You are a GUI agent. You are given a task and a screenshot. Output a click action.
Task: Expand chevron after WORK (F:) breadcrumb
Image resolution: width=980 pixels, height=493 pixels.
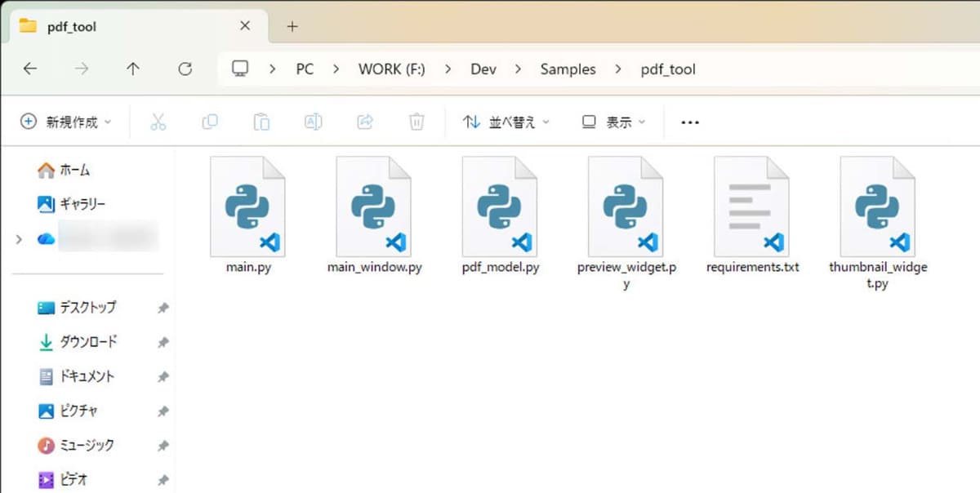click(448, 69)
